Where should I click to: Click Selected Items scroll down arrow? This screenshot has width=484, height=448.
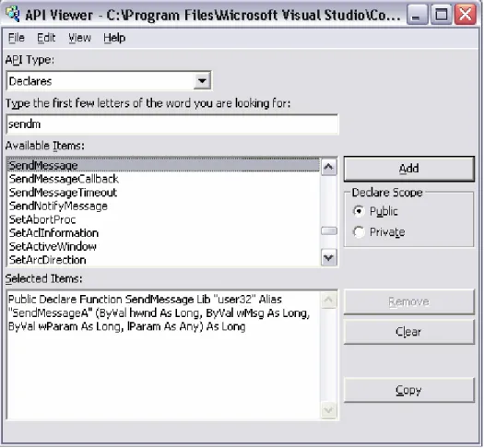(329, 410)
